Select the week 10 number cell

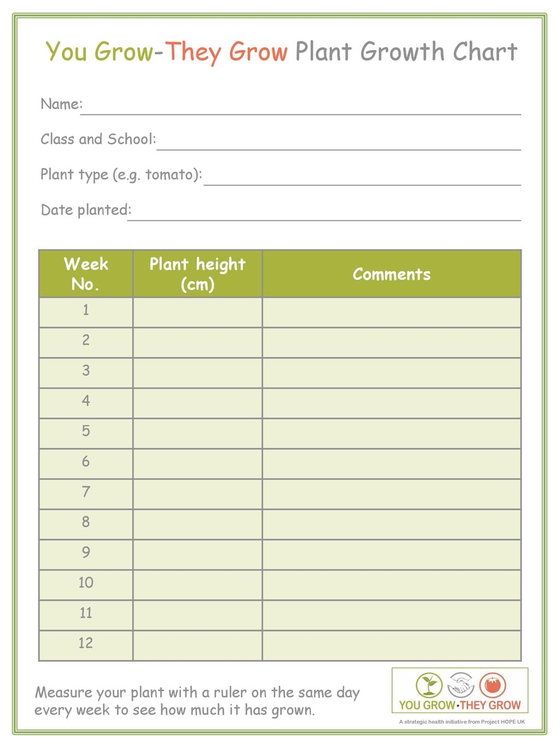point(86,584)
